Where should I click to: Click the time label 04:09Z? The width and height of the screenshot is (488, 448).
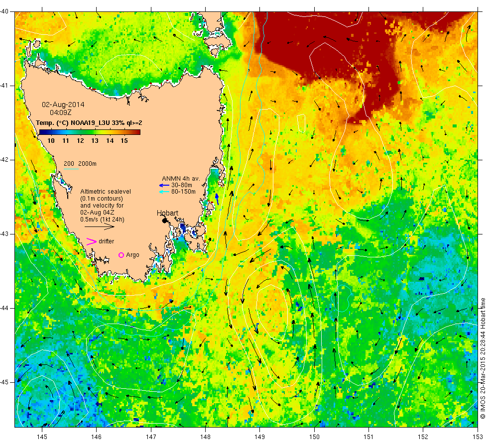(60, 112)
